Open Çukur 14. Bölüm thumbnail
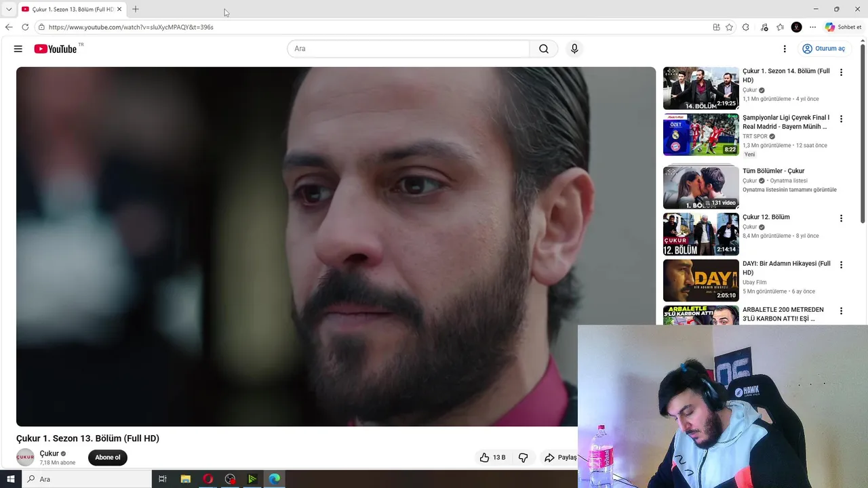868x488 pixels. point(701,88)
